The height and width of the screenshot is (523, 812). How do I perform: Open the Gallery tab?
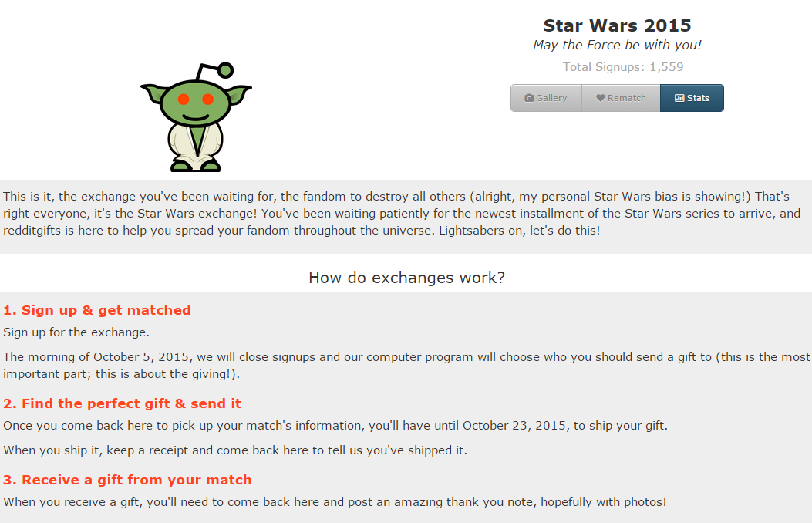tap(546, 98)
